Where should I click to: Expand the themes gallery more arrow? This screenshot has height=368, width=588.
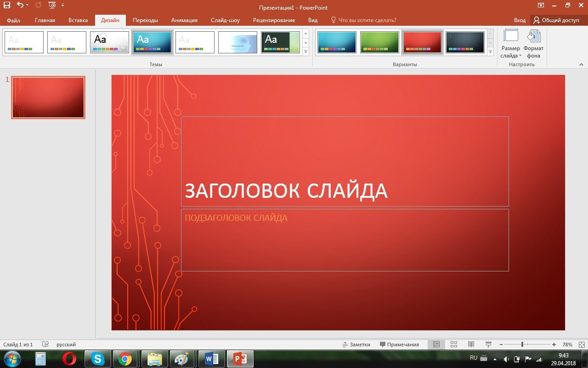(306, 52)
